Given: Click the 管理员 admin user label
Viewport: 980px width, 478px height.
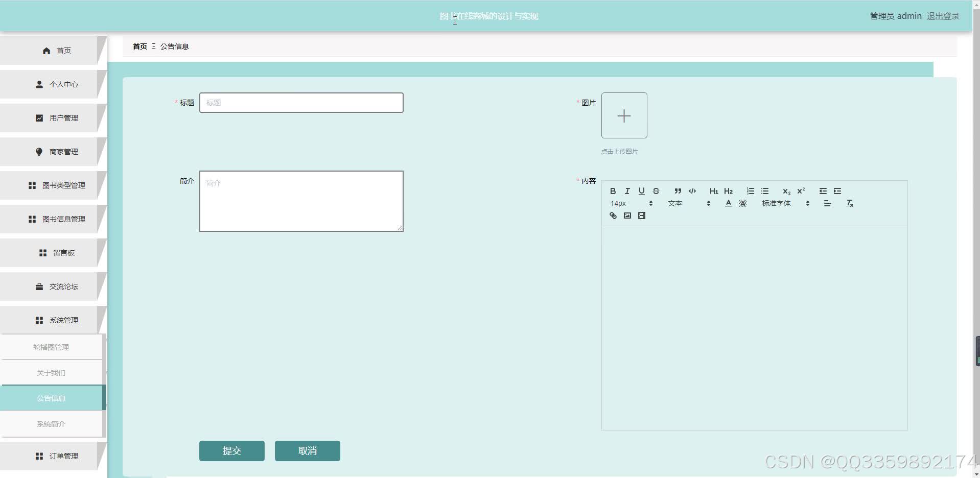Looking at the screenshot, I should 896,16.
